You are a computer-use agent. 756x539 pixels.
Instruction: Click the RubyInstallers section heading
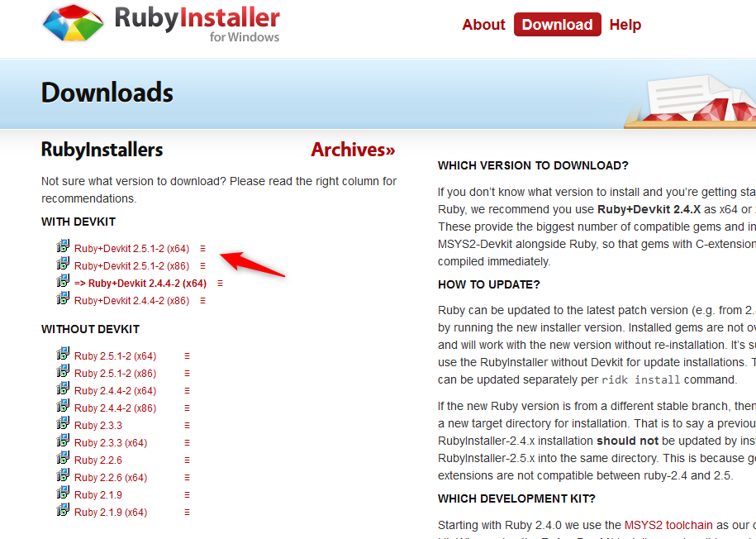pos(102,150)
